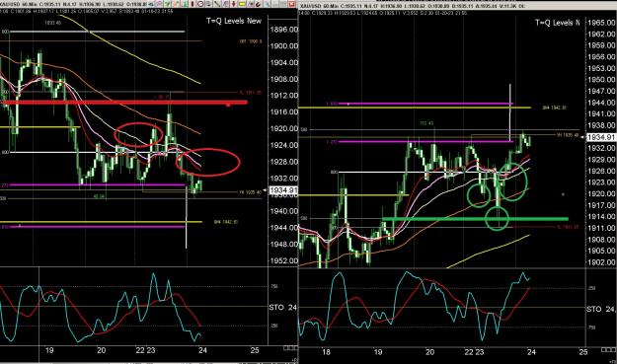Select the diagonal line drawing tool
617x364 pixels.
click(217, 4)
